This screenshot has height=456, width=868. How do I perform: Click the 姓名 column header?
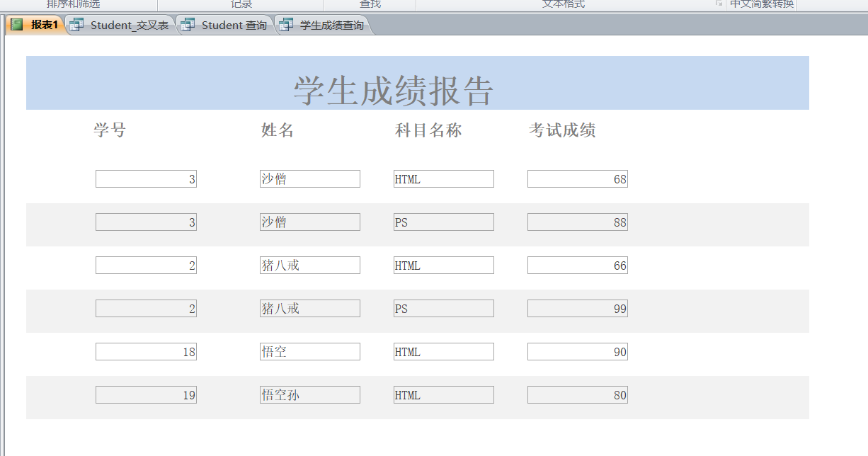tap(278, 130)
